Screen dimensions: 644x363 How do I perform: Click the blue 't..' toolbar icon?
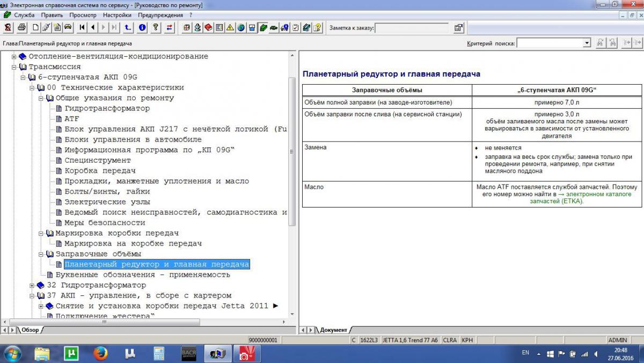[128, 27]
